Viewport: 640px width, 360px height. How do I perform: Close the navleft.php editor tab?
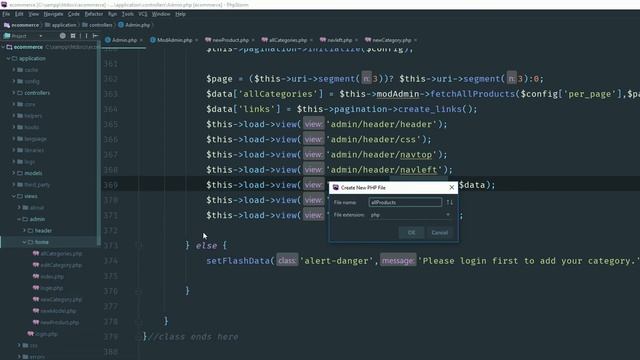[x=356, y=40]
